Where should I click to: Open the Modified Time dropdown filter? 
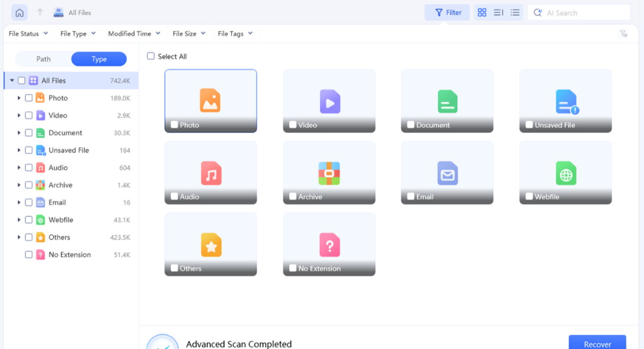[134, 34]
